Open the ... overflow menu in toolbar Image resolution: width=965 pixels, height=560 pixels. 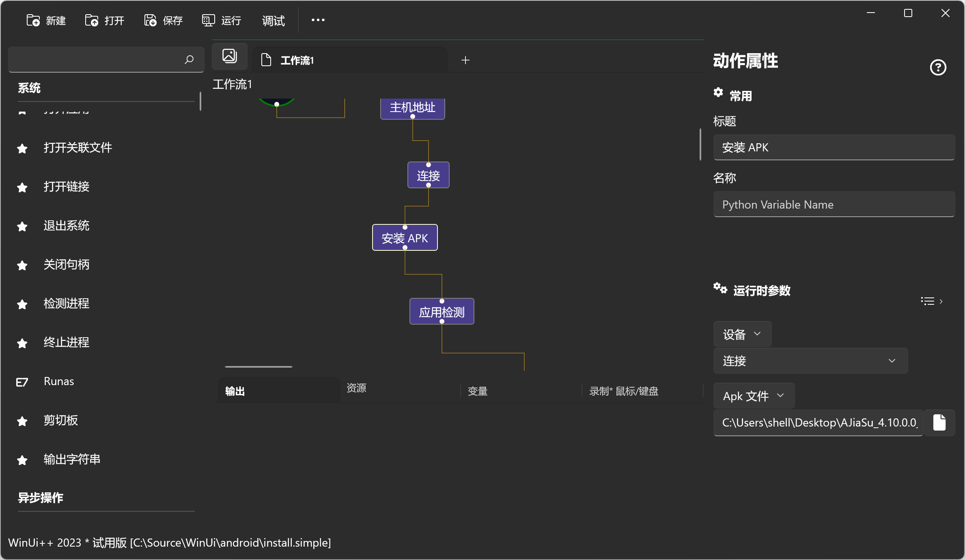pyautogui.click(x=318, y=20)
